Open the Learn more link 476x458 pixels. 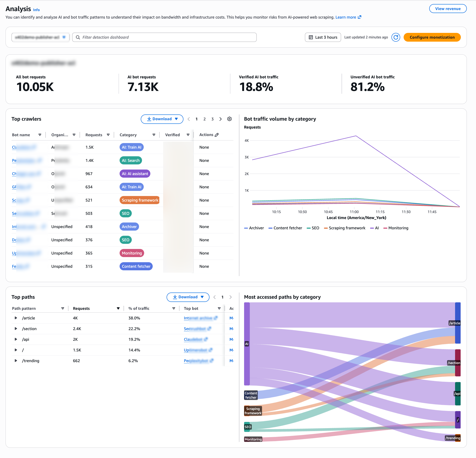(x=348, y=17)
